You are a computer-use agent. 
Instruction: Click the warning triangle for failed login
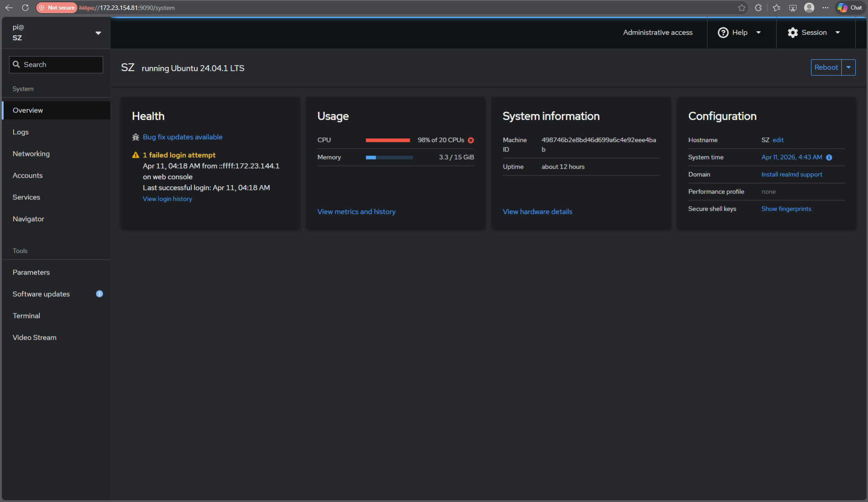pos(135,155)
